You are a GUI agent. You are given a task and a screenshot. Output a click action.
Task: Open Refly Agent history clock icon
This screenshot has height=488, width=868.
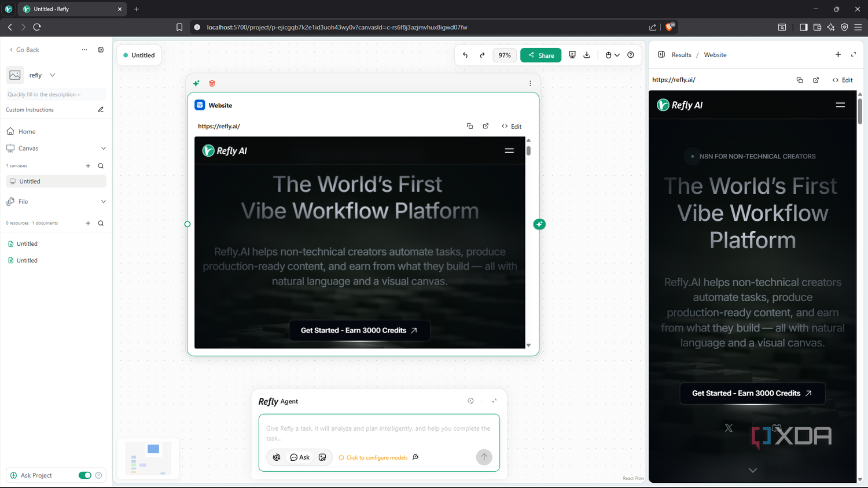470,401
